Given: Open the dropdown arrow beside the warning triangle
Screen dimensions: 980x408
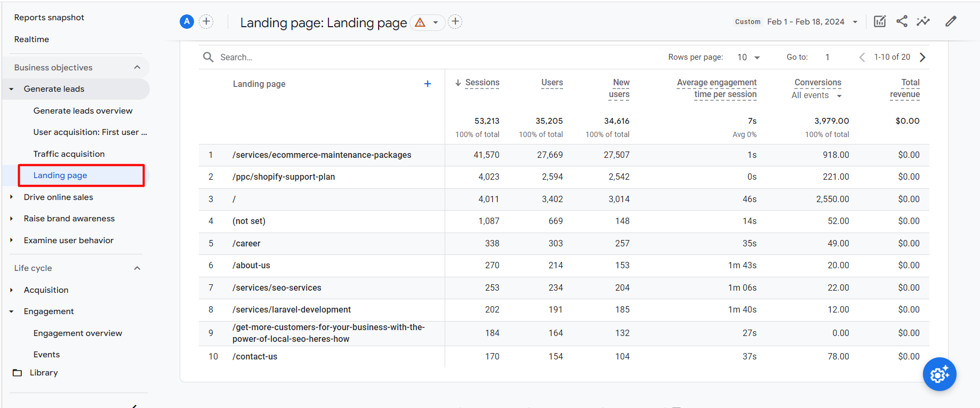Looking at the screenshot, I should (436, 22).
